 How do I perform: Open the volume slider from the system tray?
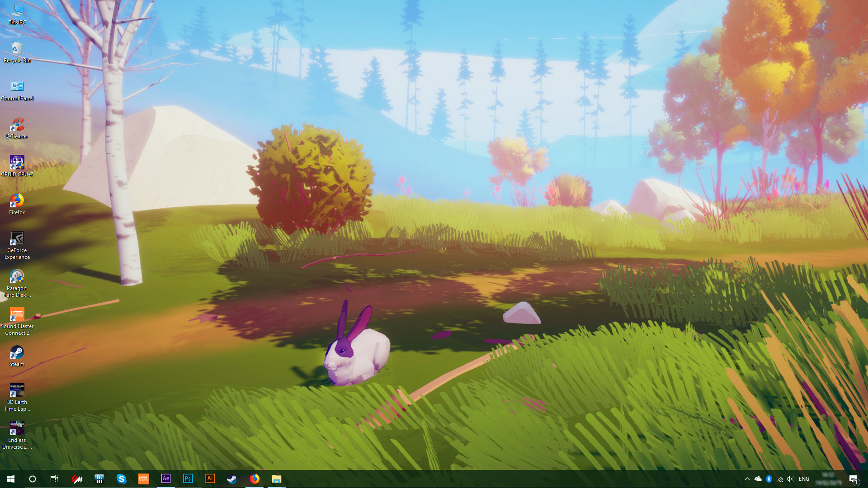pos(790,479)
